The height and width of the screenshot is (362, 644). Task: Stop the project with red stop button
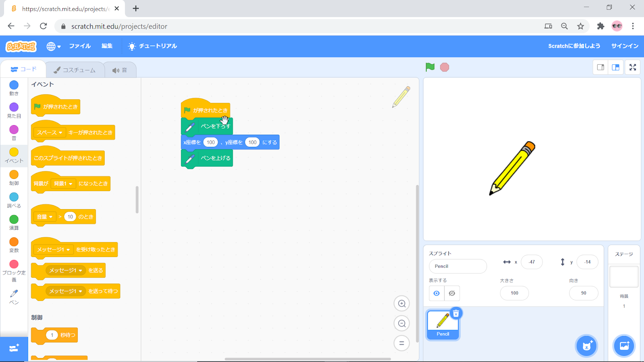[444, 67]
